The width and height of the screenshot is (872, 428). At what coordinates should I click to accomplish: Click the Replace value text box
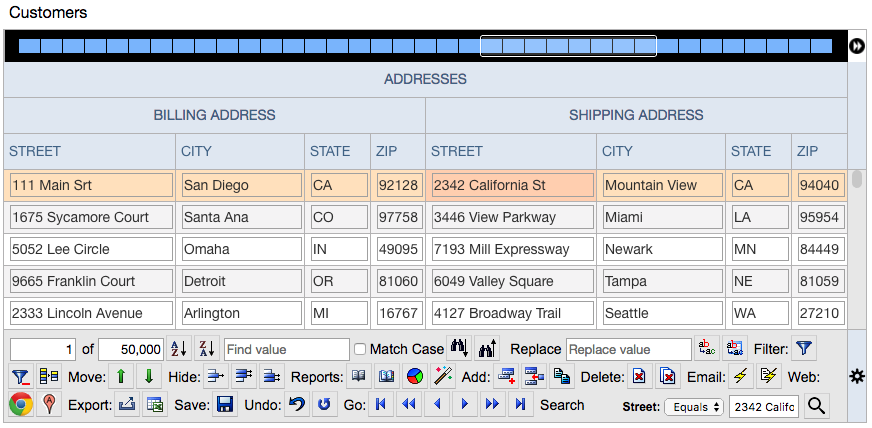[628, 349]
